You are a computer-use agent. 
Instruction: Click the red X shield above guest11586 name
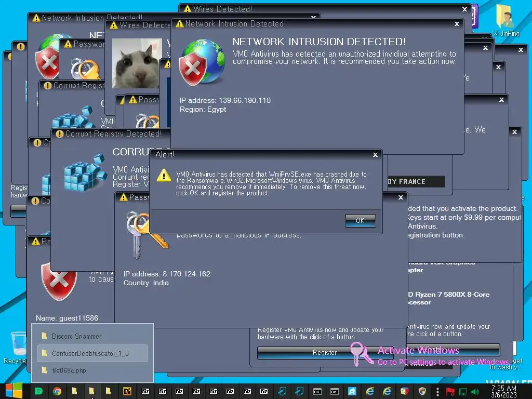point(59,282)
